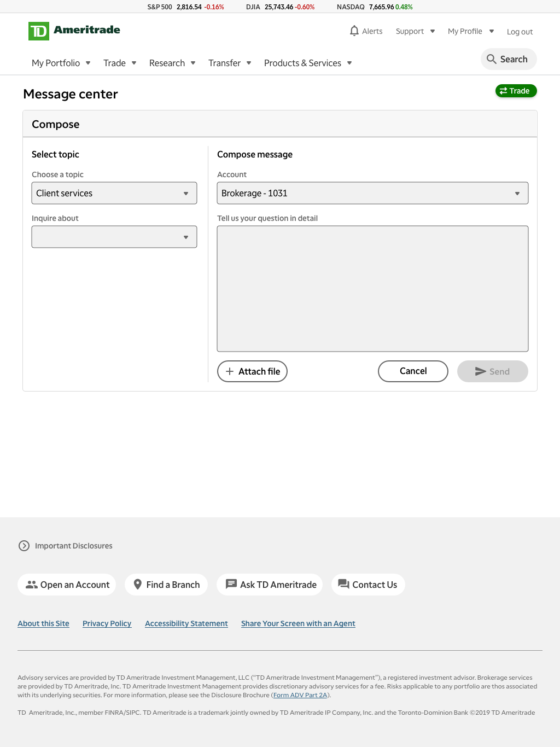
Task: Expand the Support menu
Action: point(416,31)
